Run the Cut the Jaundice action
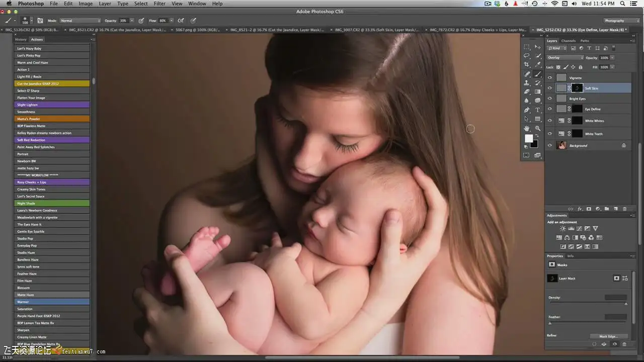The width and height of the screenshot is (644, 362). click(52, 83)
